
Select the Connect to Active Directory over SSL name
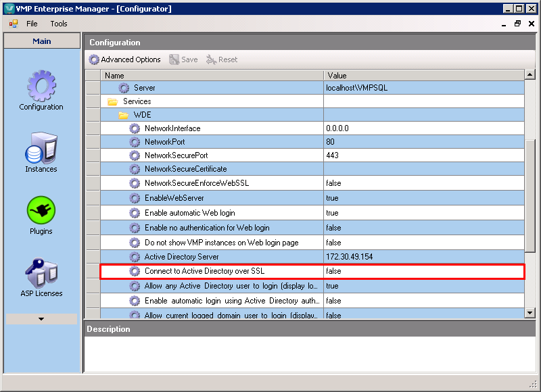[205, 271]
